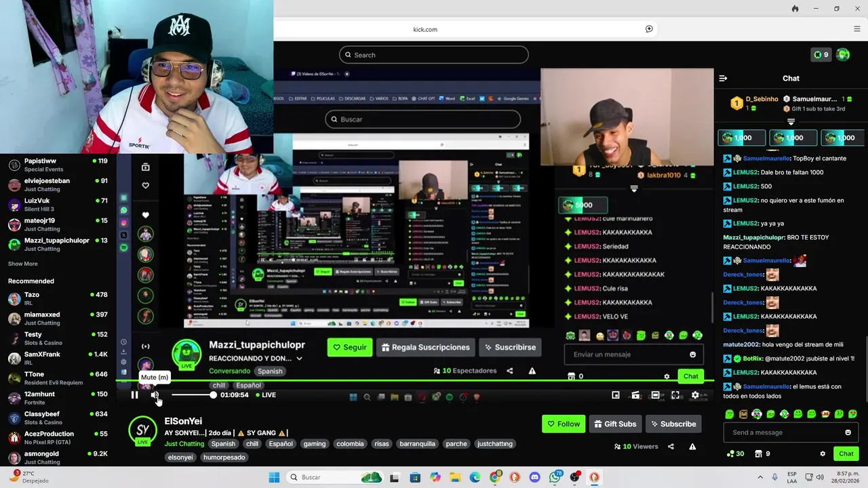Open the matute2002 username in chat
The image size is (868, 488).
point(741,344)
